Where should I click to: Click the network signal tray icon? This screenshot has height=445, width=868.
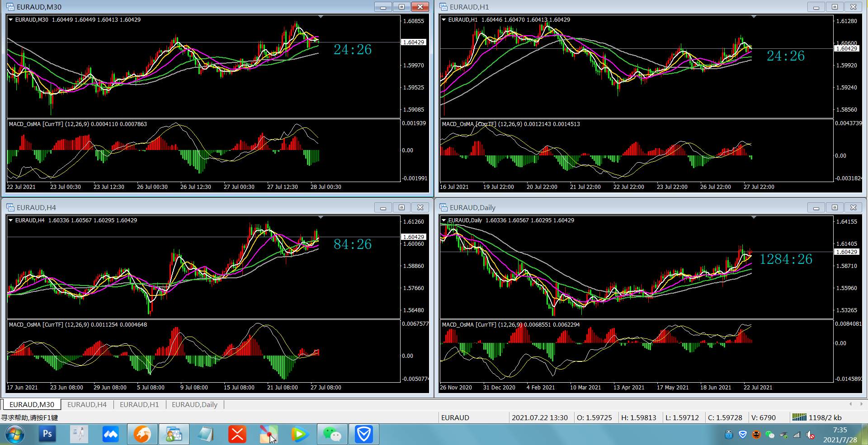(797, 435)
